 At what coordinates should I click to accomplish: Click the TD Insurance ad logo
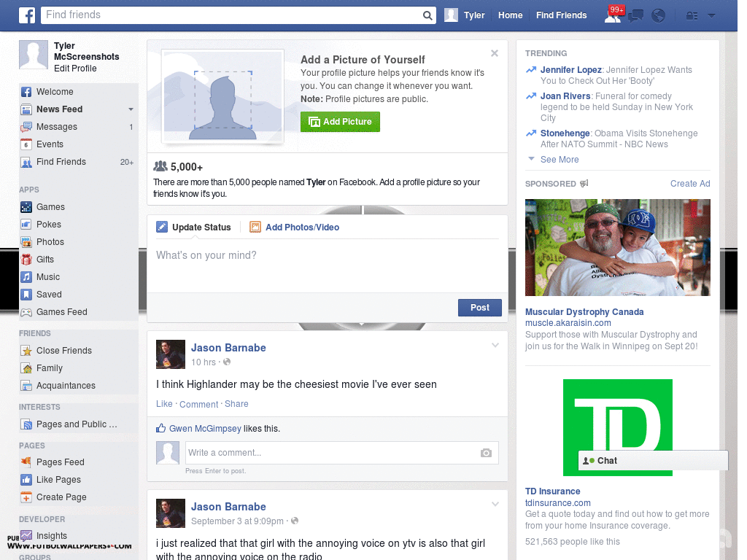617,427
